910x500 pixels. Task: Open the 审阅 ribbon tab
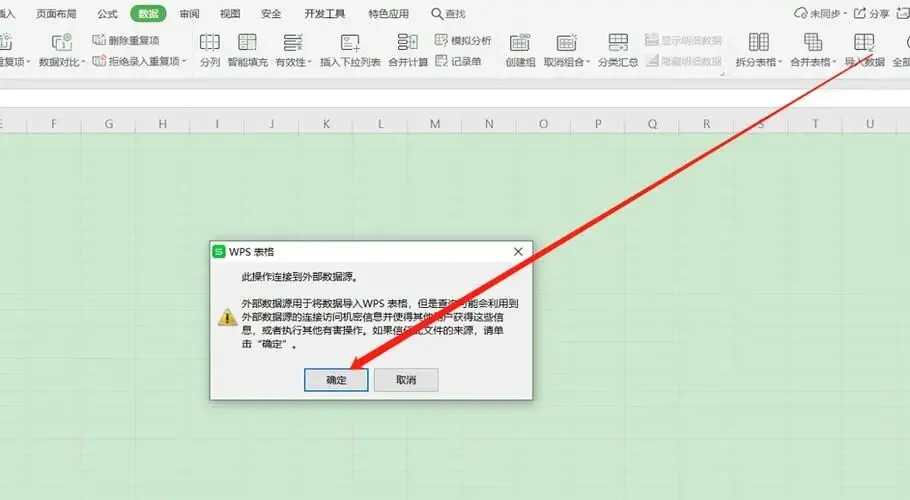(x=189, y=13)
